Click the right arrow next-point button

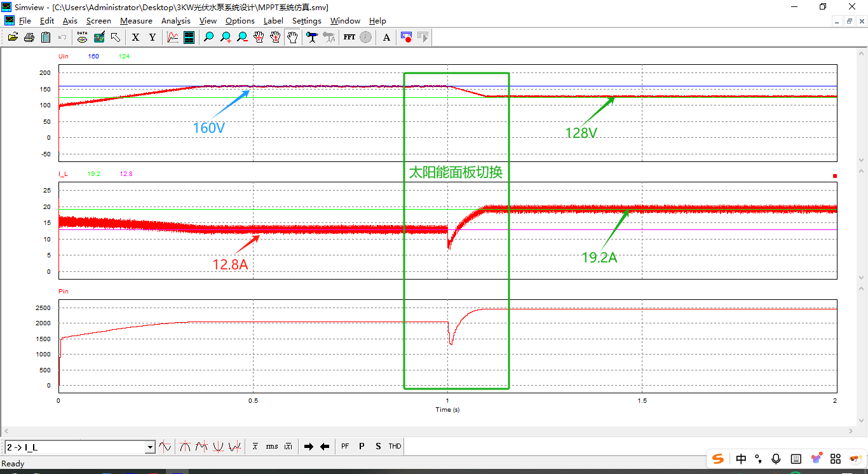click(309, 447)
